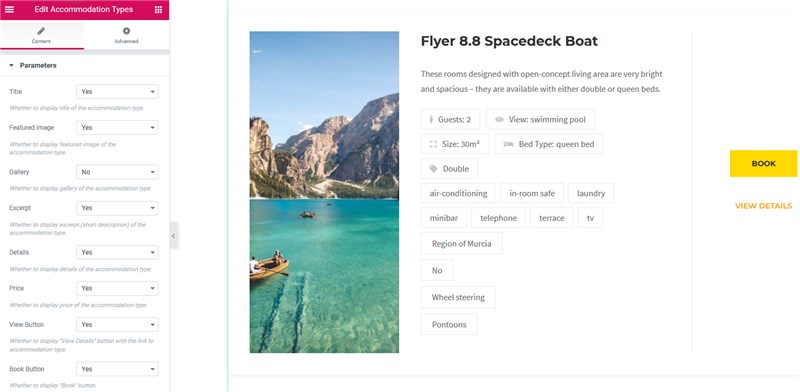
Task: Collapse the editor panel with the arrow handle
Action: [x=174, y=236]
